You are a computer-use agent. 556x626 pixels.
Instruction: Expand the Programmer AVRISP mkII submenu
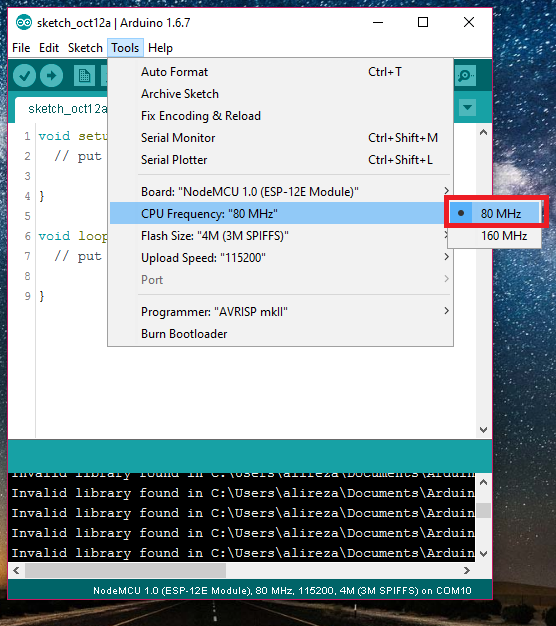coord(281,311)
